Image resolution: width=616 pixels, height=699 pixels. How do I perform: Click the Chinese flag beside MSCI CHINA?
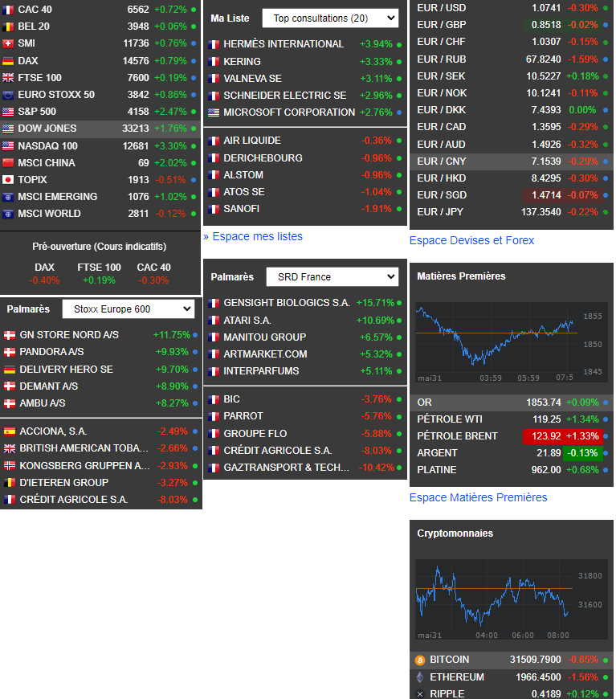pyautogui.click(x=8, y=163)
